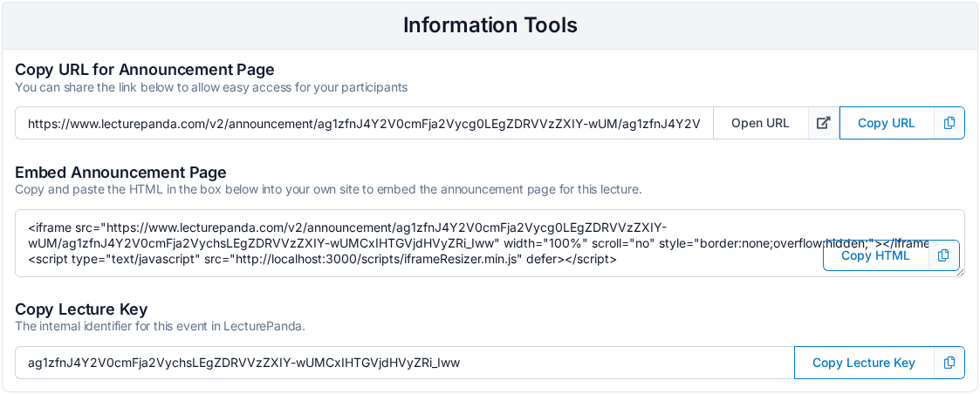Click the 'Information Tools' heading
Viewport: 980px width, 394px height.
[x=490, y=25]
